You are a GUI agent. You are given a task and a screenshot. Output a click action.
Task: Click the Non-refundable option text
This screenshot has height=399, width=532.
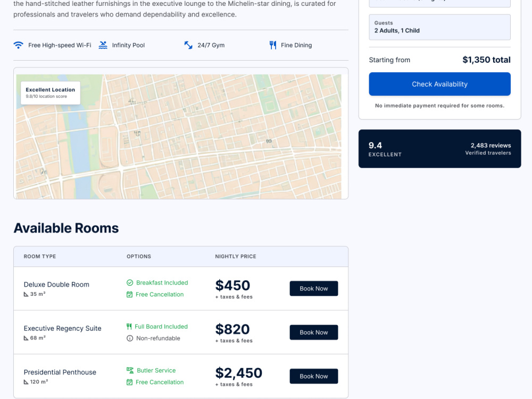(x=158, y=338)
